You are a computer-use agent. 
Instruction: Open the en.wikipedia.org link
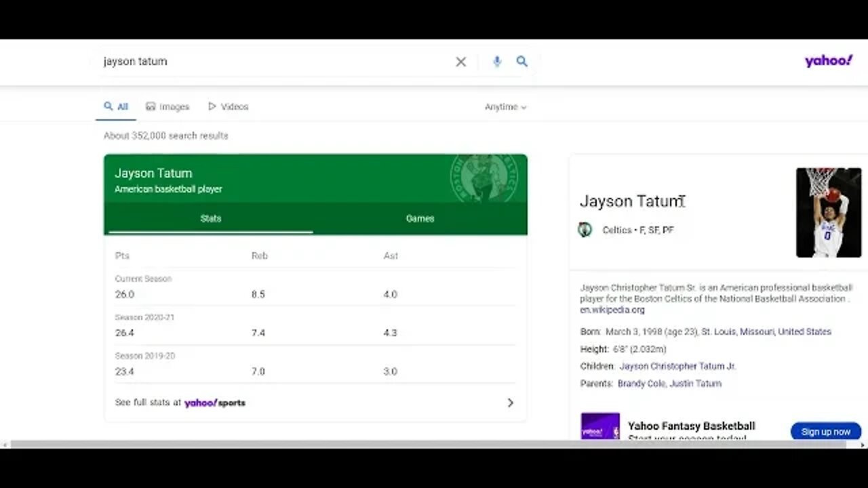[612, 310]
